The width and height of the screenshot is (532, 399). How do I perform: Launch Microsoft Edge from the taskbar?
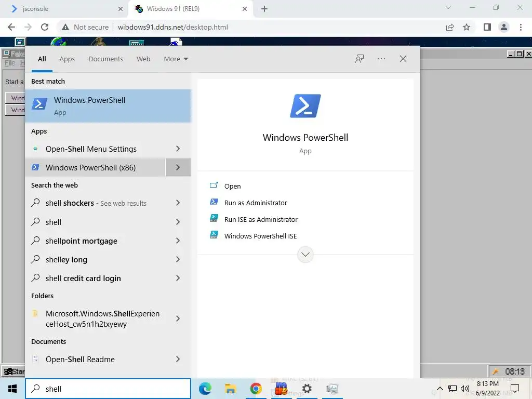[x=205, y=389]
